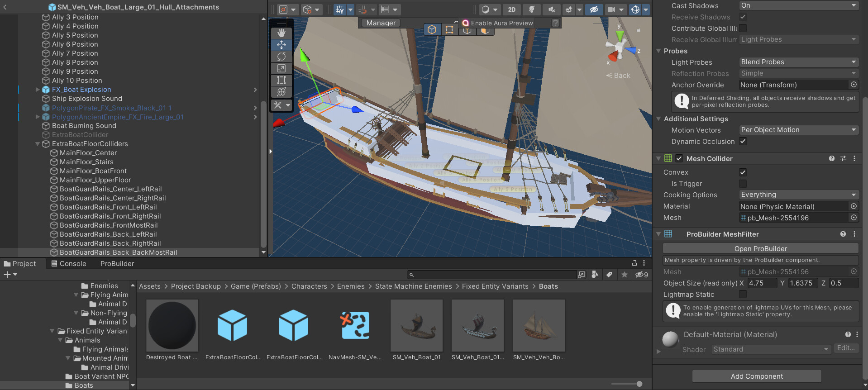Select the Rect transform tool
This screenshot has height=390, width=868.
(281, 80)
